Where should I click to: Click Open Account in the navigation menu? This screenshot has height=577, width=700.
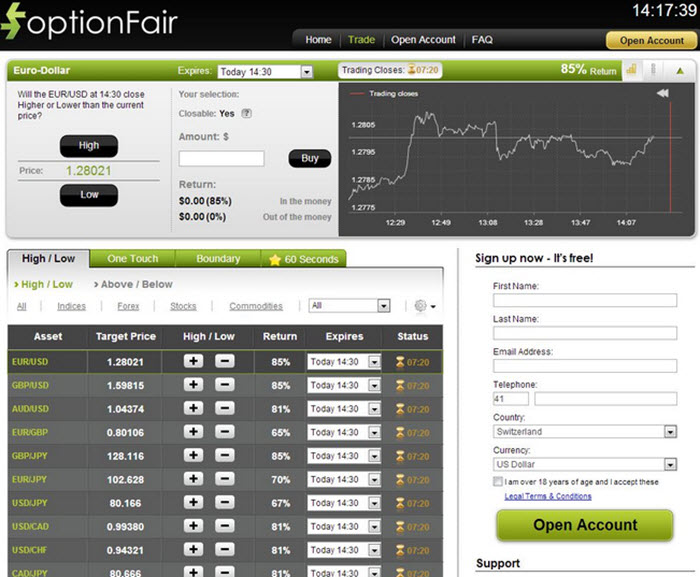(423, 40)
